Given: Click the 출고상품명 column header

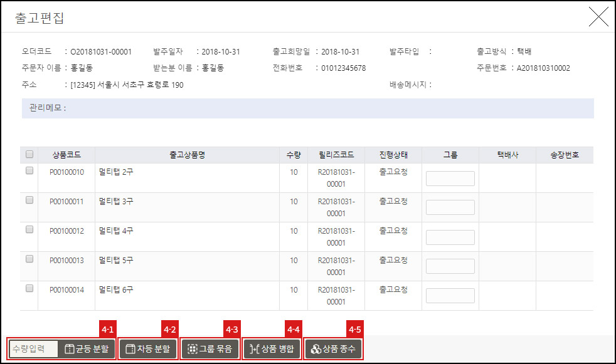Looking at the screenshot, I should [x=188, y=155].
